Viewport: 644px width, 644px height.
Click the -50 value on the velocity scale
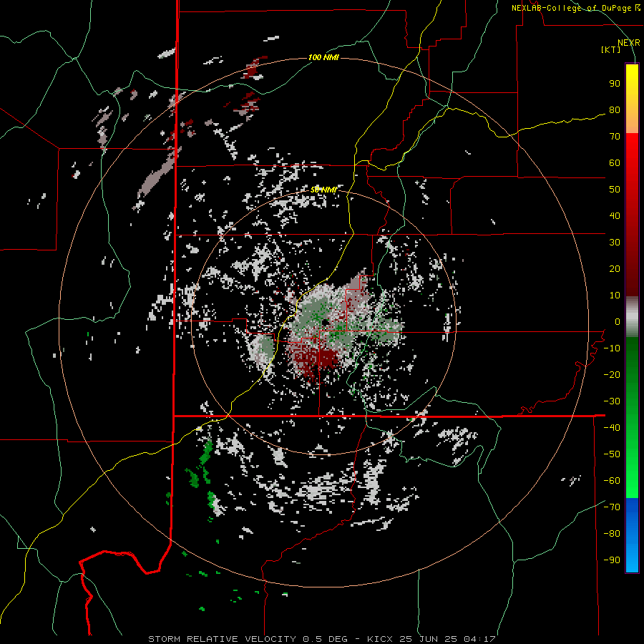612,454
